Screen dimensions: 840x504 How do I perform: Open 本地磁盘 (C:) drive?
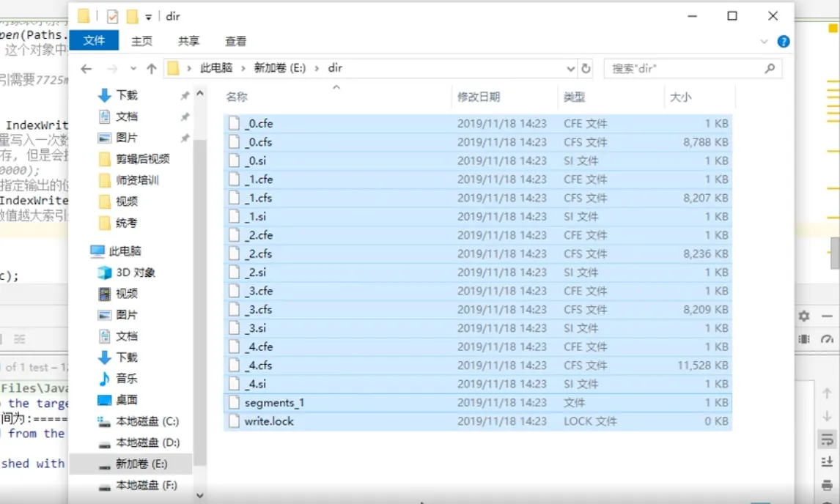pos(147,421)
